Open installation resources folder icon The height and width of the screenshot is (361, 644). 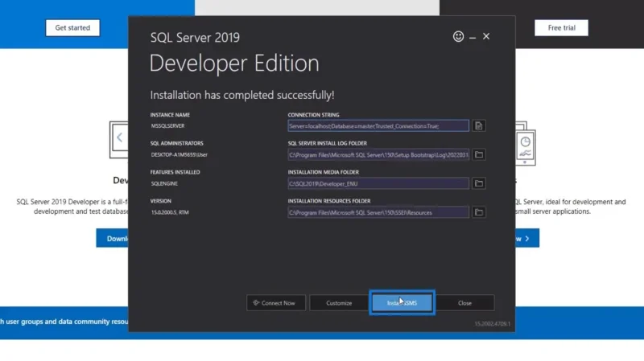[x=479, y=212]
